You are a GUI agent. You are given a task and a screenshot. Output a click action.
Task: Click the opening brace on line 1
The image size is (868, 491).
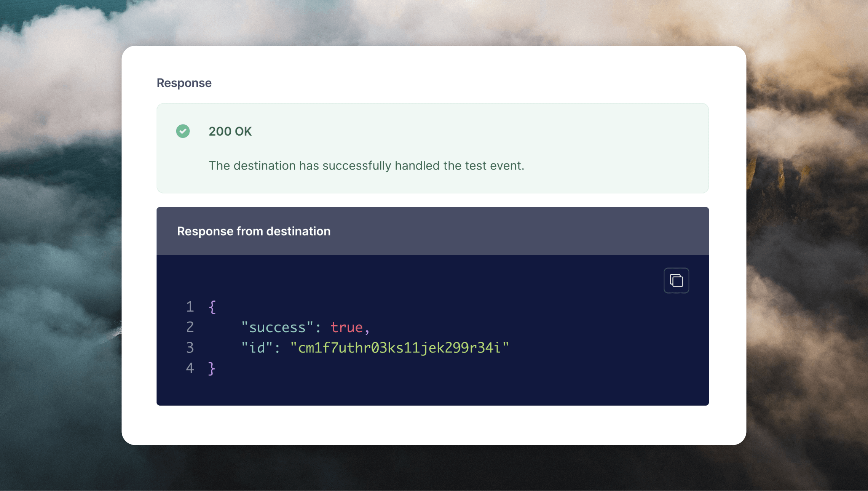212,307
